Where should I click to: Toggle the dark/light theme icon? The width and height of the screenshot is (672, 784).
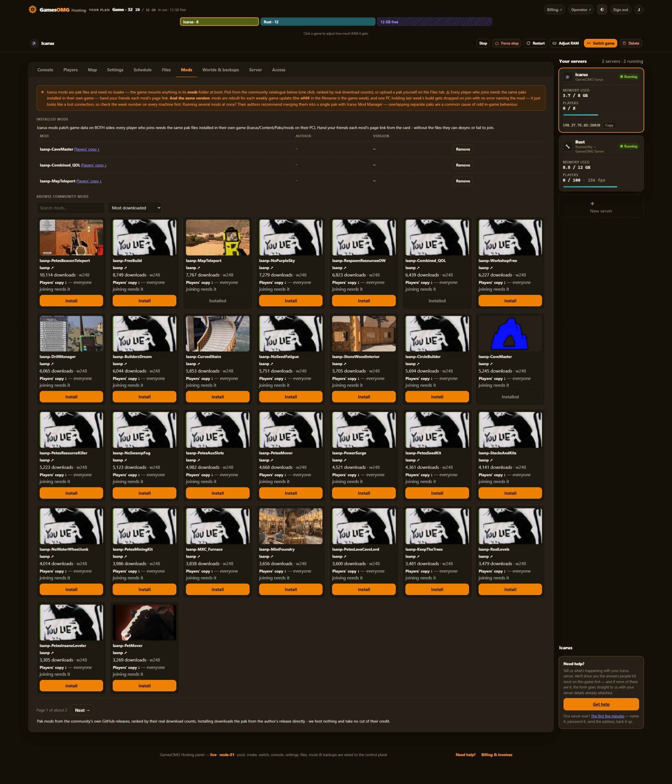602,10
